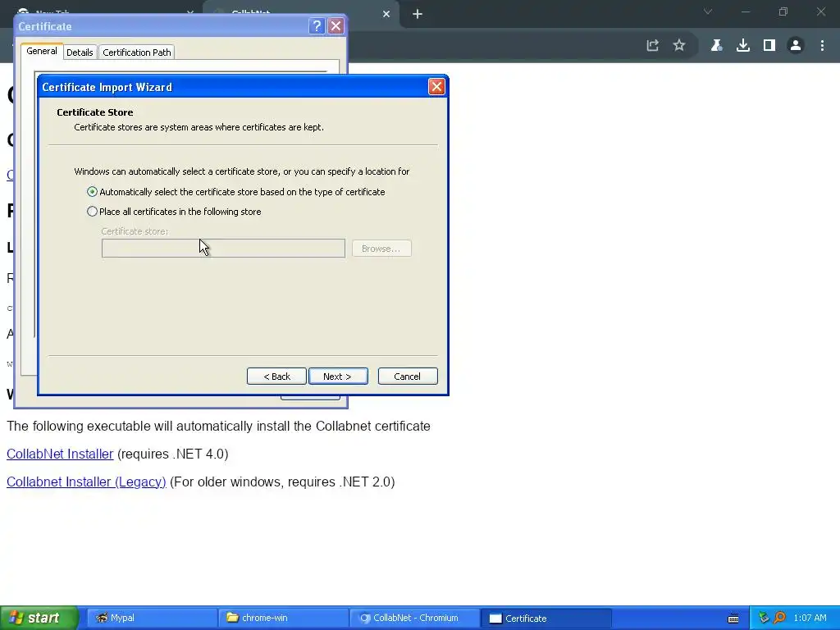Toggle the side panel icon

(769, 46)
